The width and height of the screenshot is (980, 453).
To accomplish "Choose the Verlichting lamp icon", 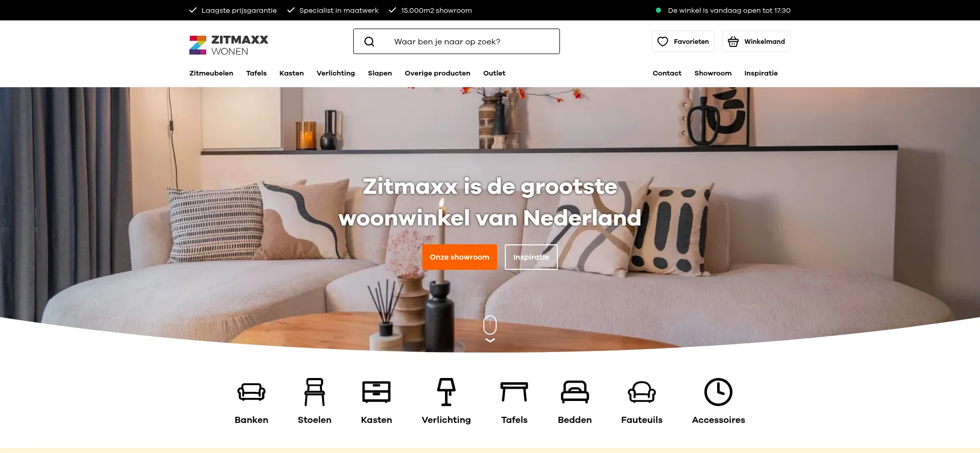I will click(446, 392).
